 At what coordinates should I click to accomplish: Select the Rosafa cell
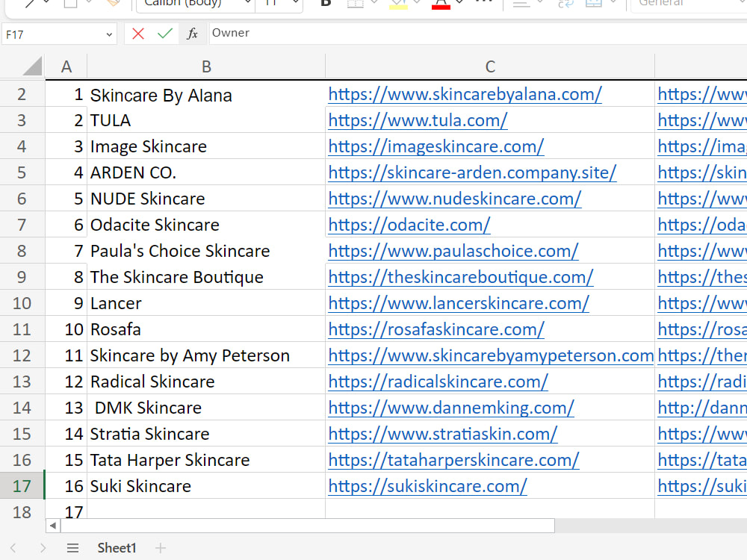[x=206, y=329]
